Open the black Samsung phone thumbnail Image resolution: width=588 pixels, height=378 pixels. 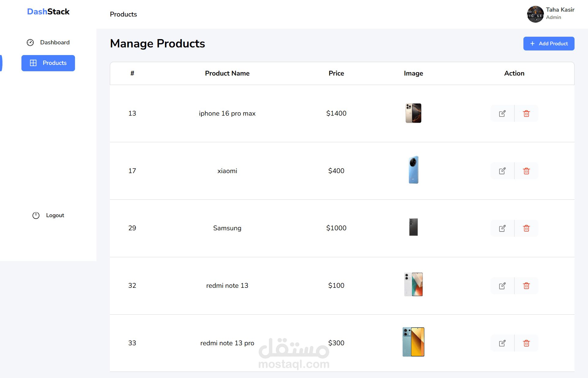pyautogui.click(x=414, y=227)
